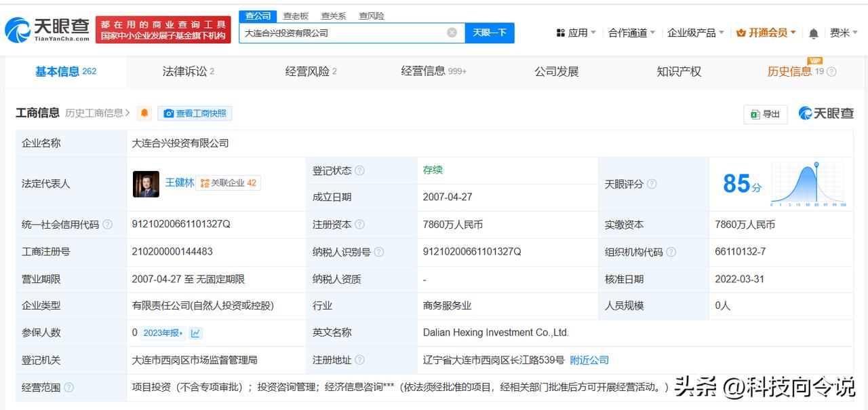868x410 pixels.
Task: Click the 天眼评分 distribution chart
Action: point(808,184)
